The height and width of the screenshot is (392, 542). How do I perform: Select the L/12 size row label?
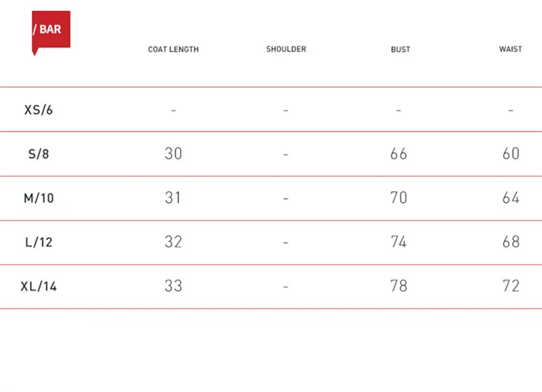[x=39, y=242]
